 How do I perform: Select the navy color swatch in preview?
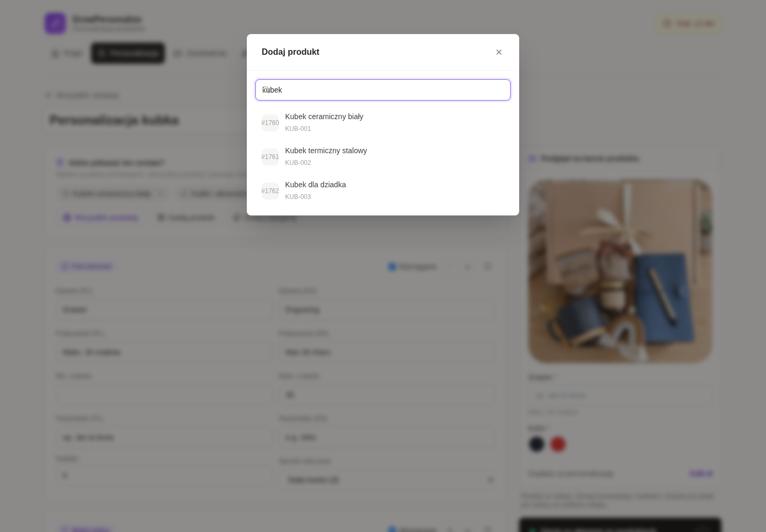[x=536, y=444]
